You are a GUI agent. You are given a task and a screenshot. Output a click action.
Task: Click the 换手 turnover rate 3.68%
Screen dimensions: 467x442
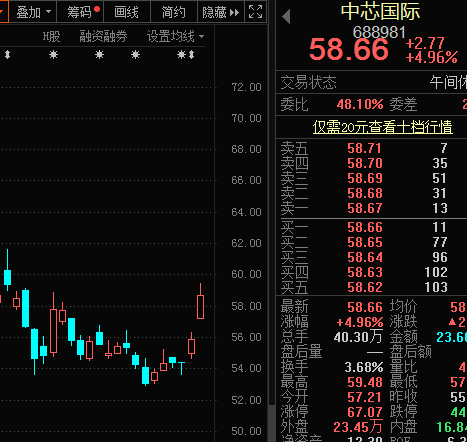(364, 367)
